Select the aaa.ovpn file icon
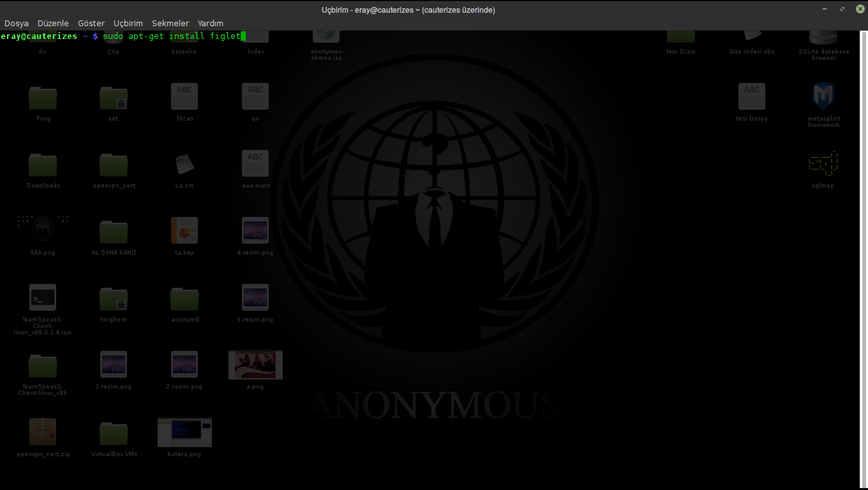Viewport: 868px width, 490px height. click(255, 163)
